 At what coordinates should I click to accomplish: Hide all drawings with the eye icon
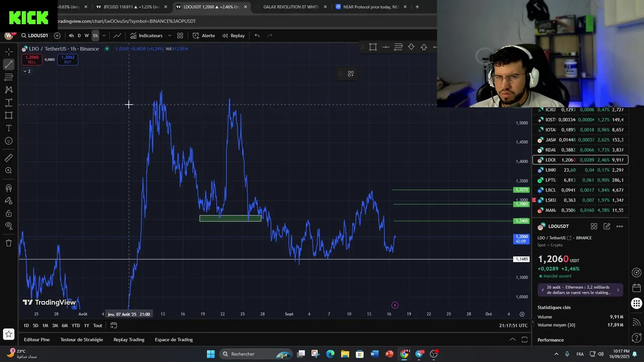coord(9,226)
